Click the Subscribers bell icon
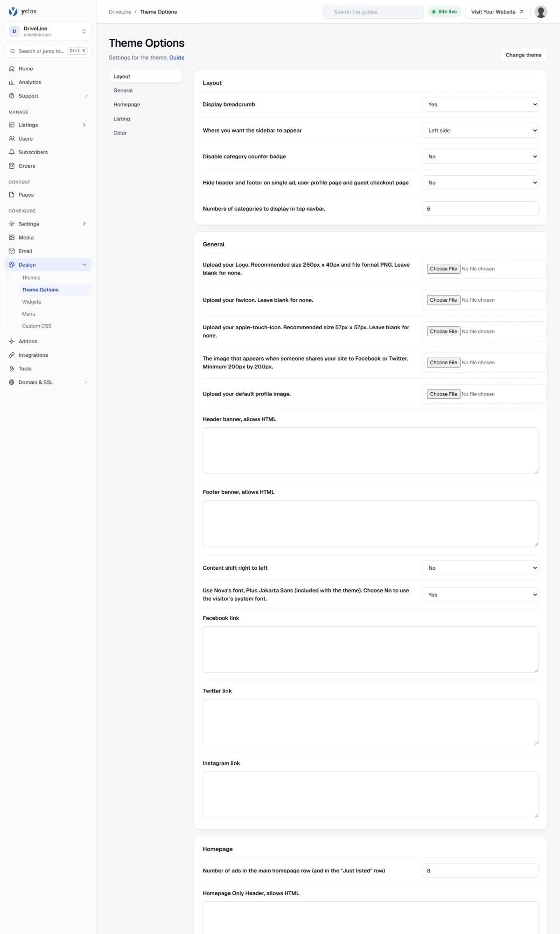The image size is (560, 934). click(x=12, y=152)
